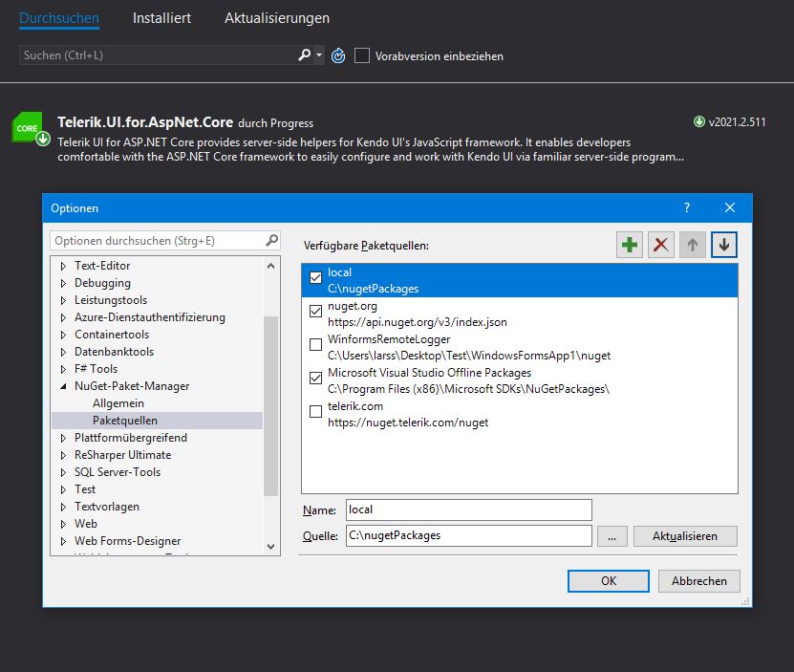
Task: Select Microsoft Visual Studio Offline Packages row
Action: tap(520, 380)
